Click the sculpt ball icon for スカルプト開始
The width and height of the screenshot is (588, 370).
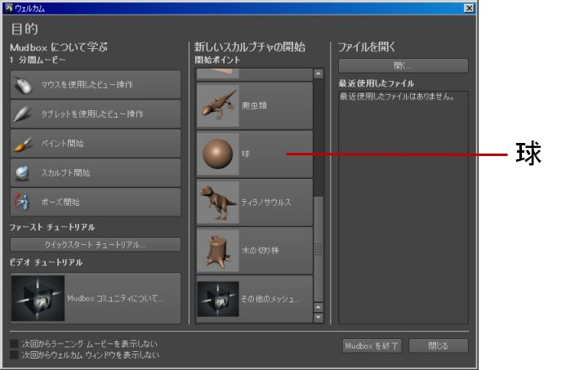(x=22, y=173)
